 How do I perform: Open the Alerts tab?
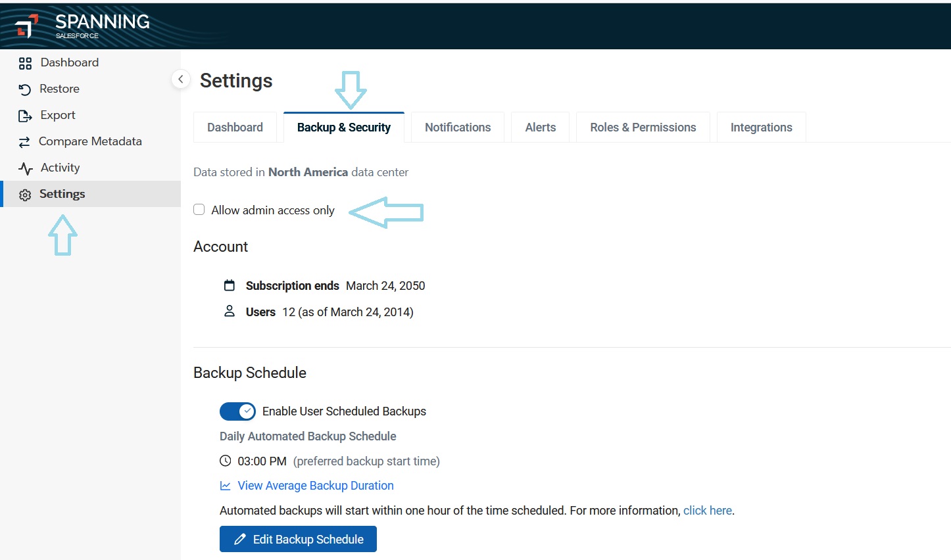click(x=541, y=128)
